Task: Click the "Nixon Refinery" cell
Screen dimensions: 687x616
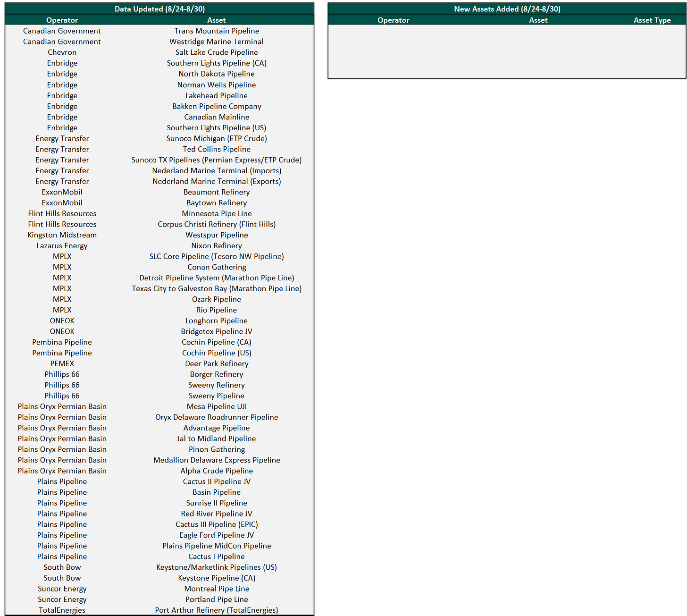Action: [x=217, y=246]
